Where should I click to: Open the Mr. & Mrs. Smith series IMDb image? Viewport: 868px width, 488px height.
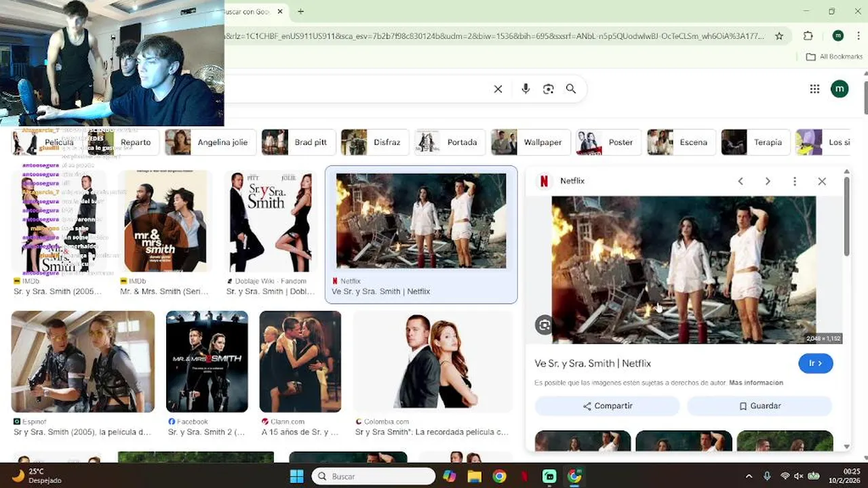click(165, 221)
